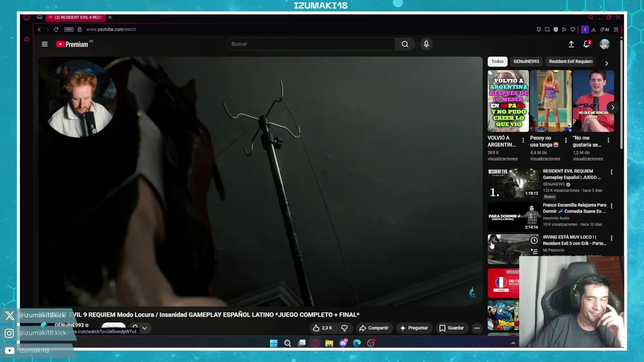Open options for IRVING ESTÁ MUY LOCO video
The width and height of the screenshot is (644, 362).
pyautogui.click(x=611, y=238)
